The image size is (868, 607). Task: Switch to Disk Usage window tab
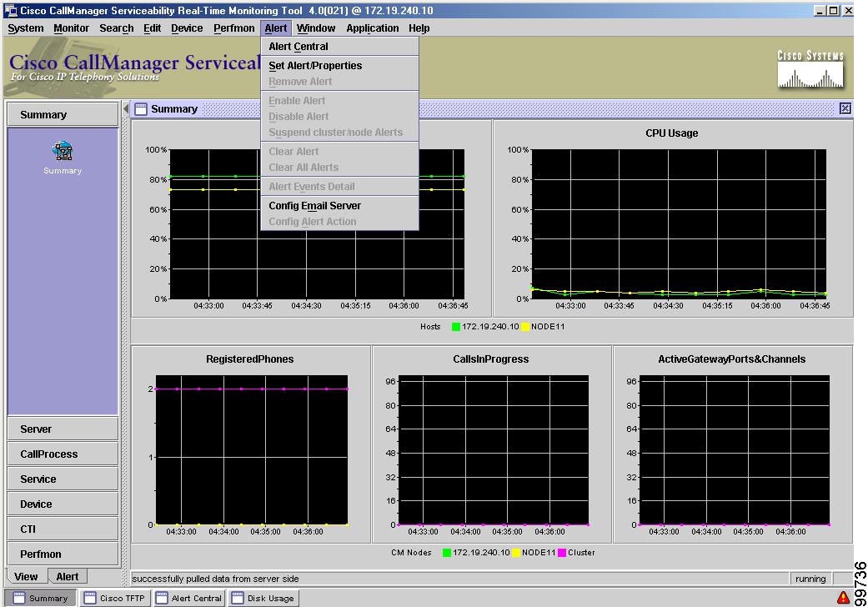coord(263,598)
